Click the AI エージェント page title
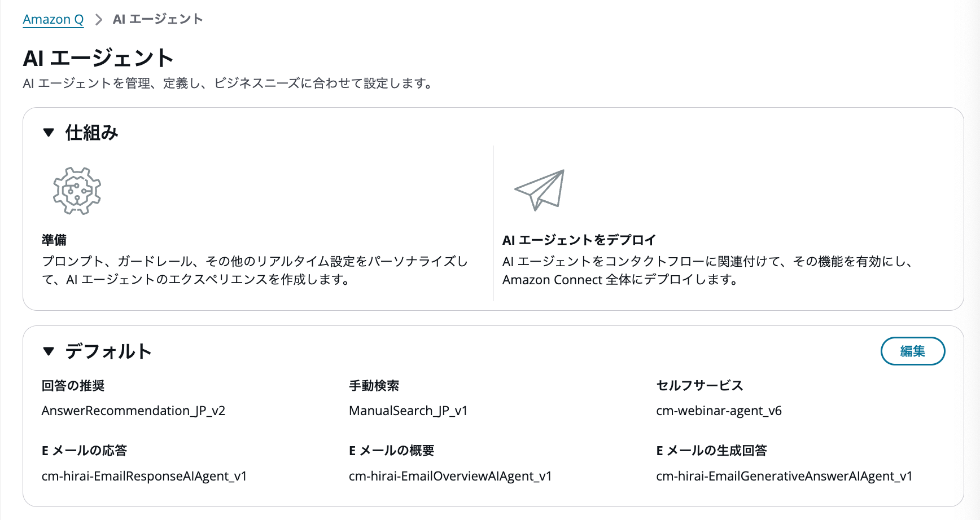The width and height of the screenshot is (980, 520). [x=98, y=58]
